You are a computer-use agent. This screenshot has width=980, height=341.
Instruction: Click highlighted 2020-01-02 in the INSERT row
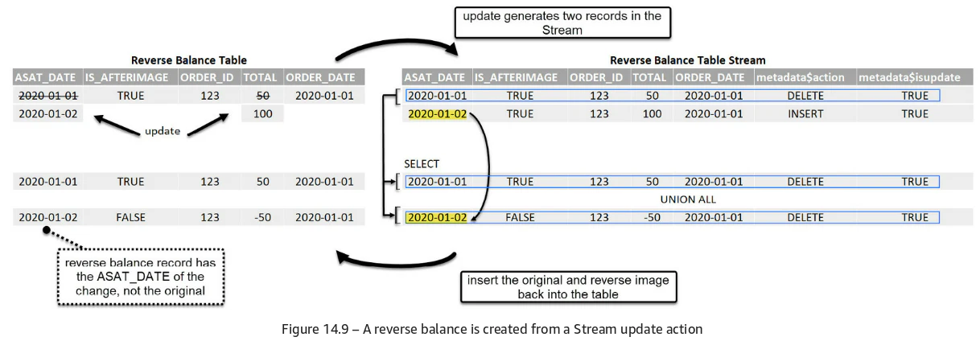pos(437,113)
